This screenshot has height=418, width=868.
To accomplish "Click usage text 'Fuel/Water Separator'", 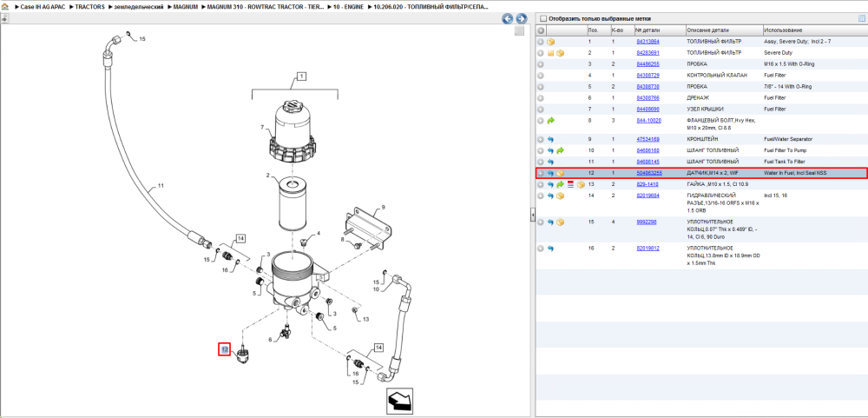I will (x=786, y=139).
